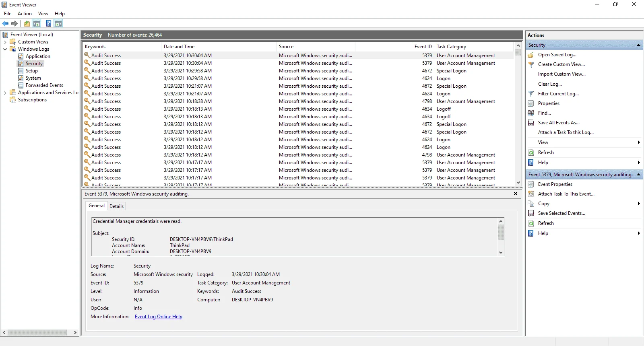Collapse the Security actions section header
644x346 pixels.
(638, 45)
